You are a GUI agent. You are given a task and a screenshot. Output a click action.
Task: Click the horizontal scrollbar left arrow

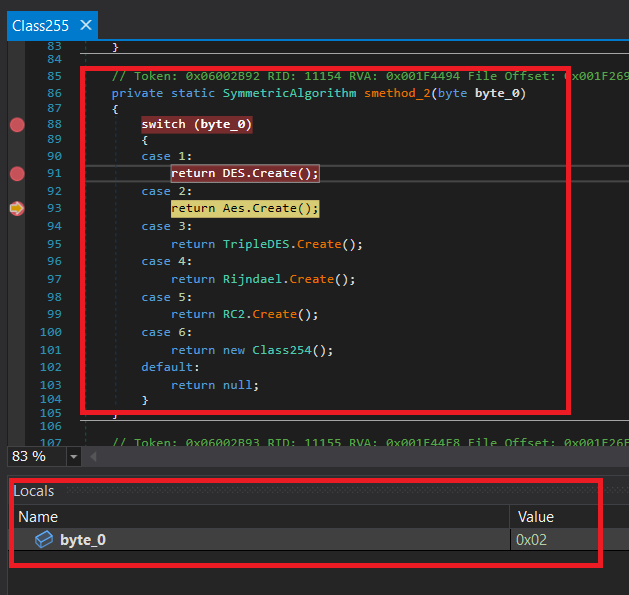(93, 457)
